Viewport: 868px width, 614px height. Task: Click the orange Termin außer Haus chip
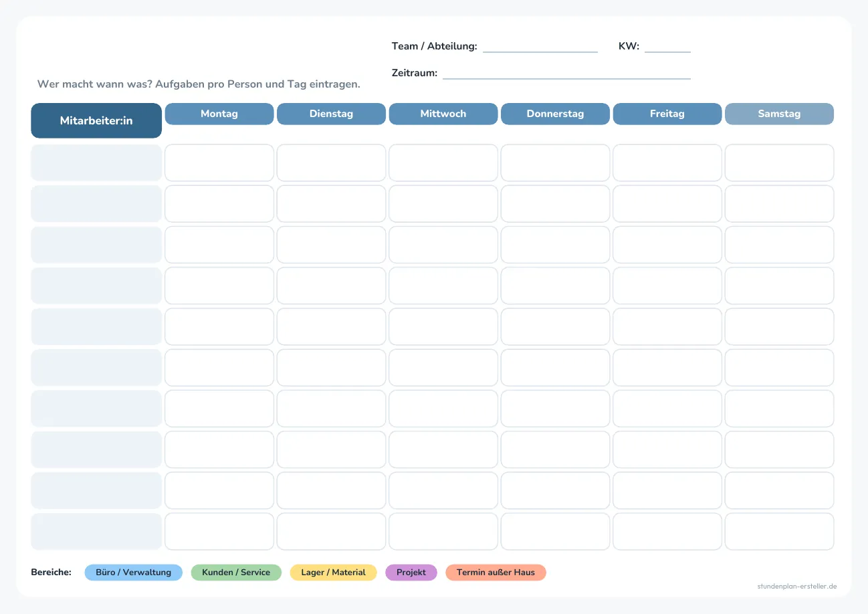(x=496, y=573)
